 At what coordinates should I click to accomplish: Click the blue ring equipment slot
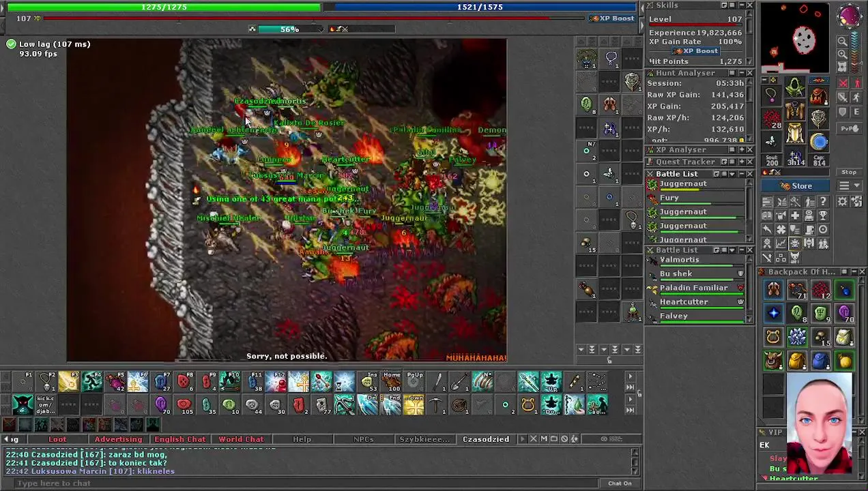pyautogui.click(x=818, y=141)
